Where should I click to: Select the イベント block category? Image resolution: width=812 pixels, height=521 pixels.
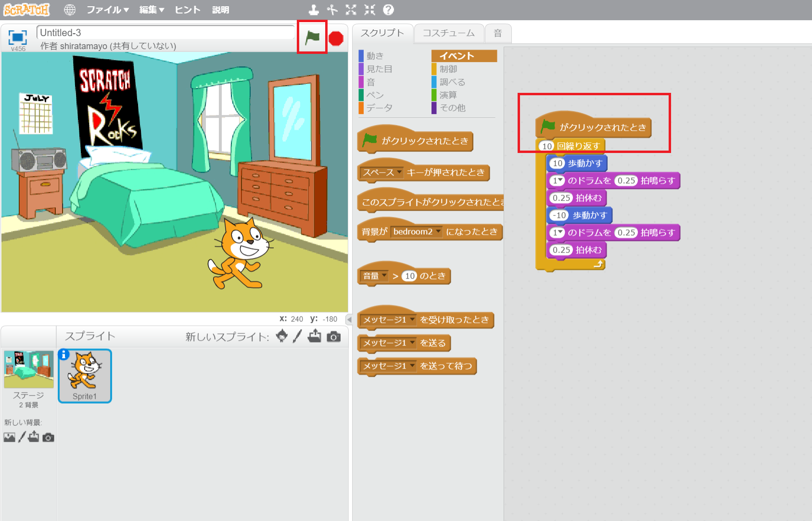point(464,56)
